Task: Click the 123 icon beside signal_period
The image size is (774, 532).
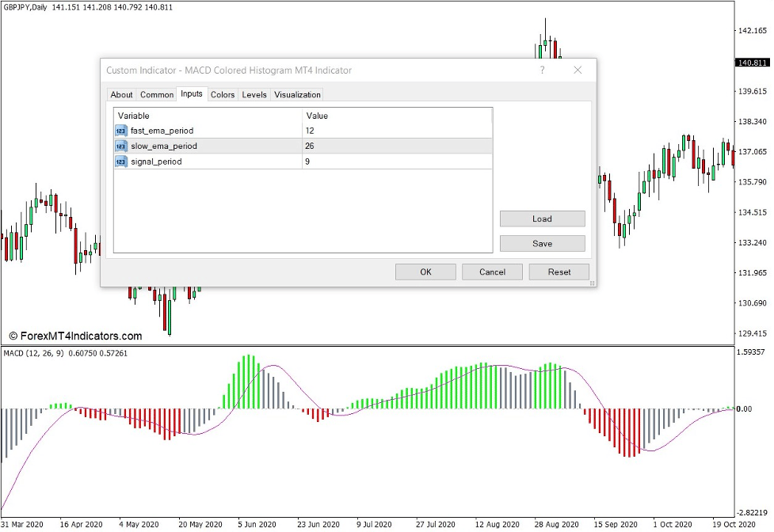Action: tap(120, 161)
